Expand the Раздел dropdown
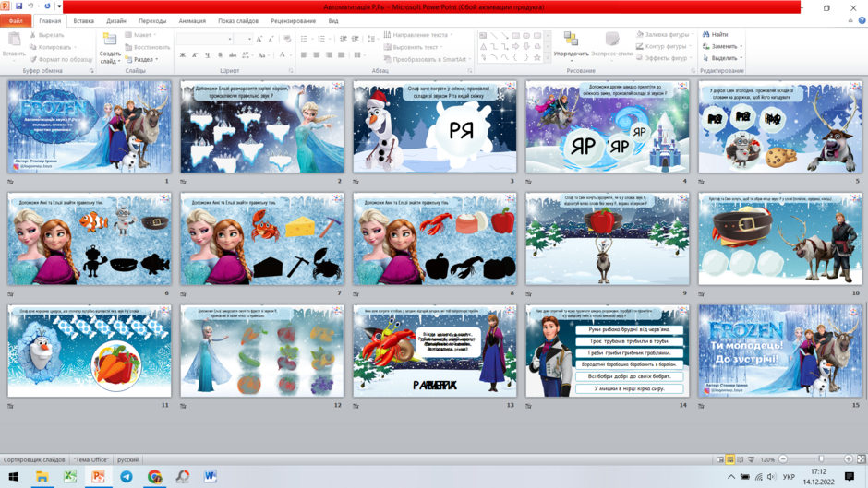Screen dimensions: 868x488 tap(141, 59)
